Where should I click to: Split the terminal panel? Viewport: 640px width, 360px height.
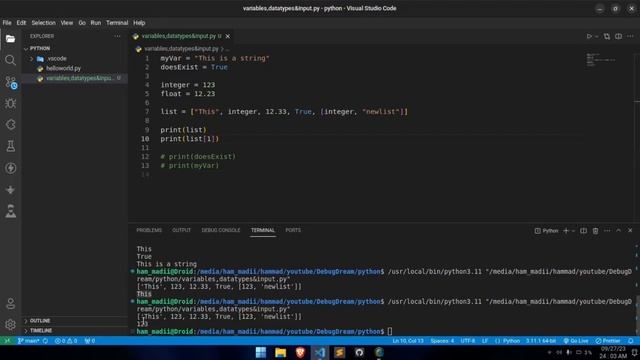pos(583,231)
